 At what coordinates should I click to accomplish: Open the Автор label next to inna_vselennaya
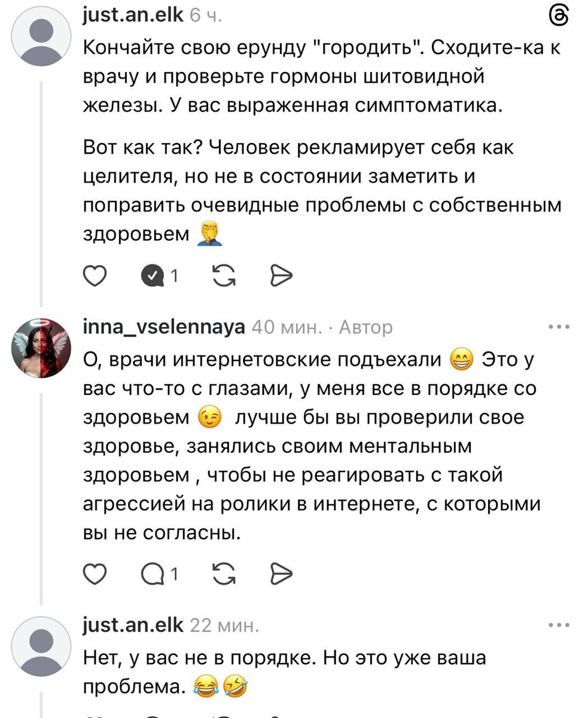coord(365,327)
